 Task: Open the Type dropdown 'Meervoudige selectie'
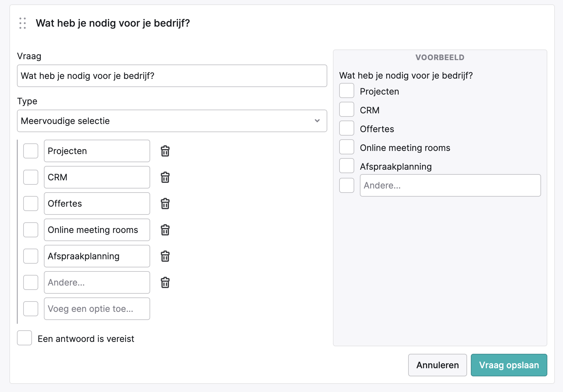coord(172,121)
